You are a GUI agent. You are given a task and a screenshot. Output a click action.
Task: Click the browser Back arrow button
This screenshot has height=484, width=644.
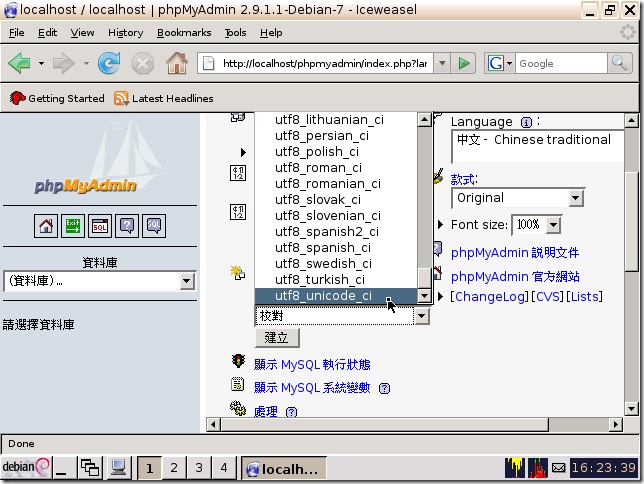click(x=19, y=63)
